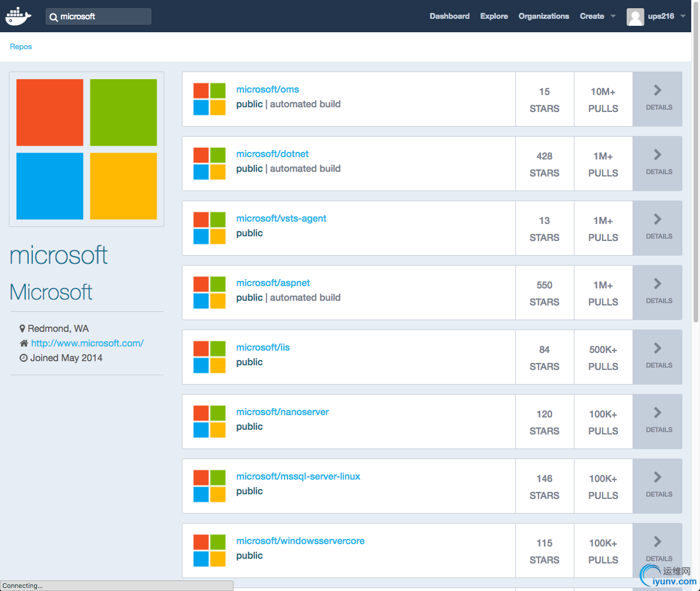The image size is (700, 591).
Task: Click the lowercase microsoft organization heading
Action: pos(59,255)
